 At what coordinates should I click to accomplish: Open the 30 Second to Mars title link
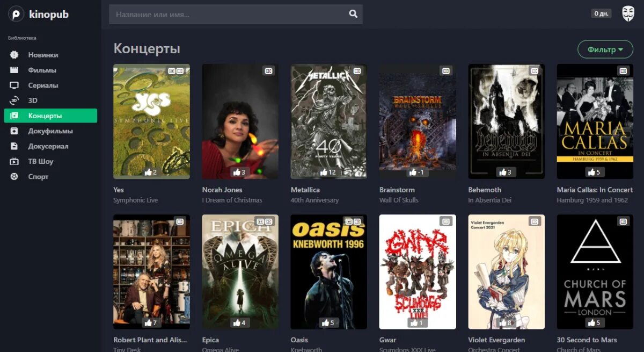pyautogui.click(x=587, y=340)
